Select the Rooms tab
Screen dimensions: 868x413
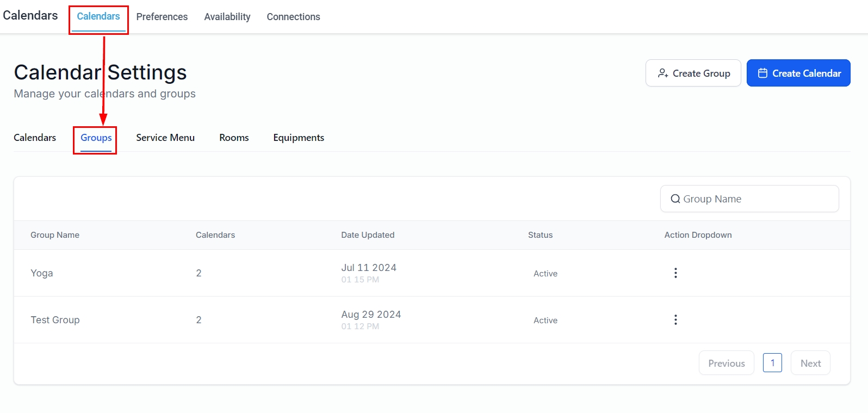234,138
